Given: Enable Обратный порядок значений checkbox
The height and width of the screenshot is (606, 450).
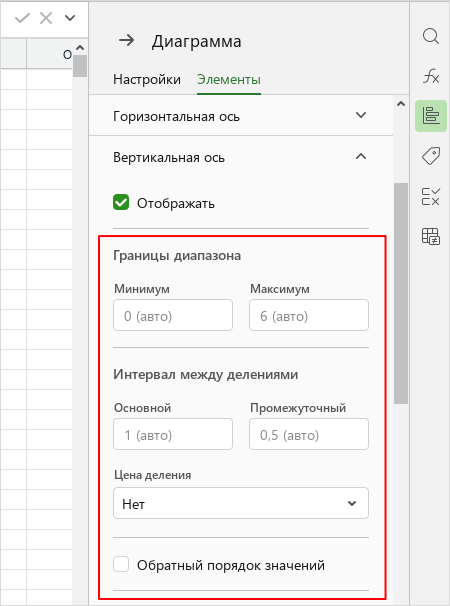Looking at the screenshot, I should click(x=121, y=564).
